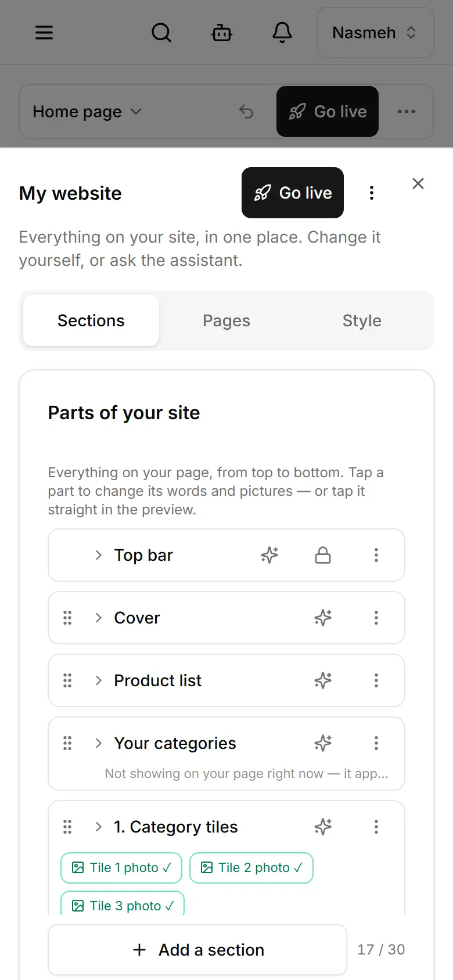The image size is (453, 980).
Task: Click the Product list label
Action: tap(158, 680)
